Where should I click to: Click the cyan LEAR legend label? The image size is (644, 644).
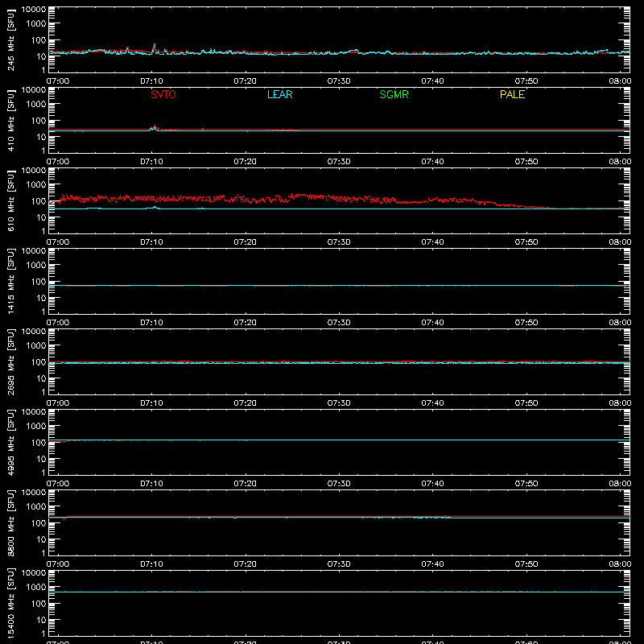click(x=279, y=94)
